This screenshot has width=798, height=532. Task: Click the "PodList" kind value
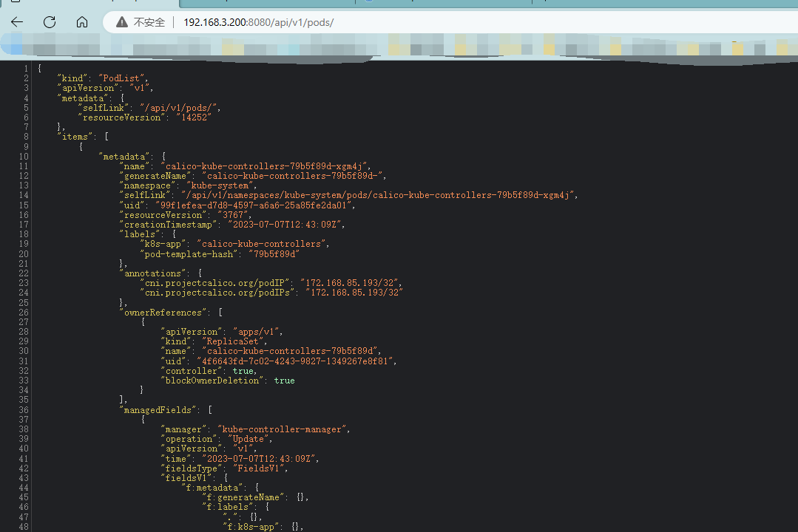124,78
